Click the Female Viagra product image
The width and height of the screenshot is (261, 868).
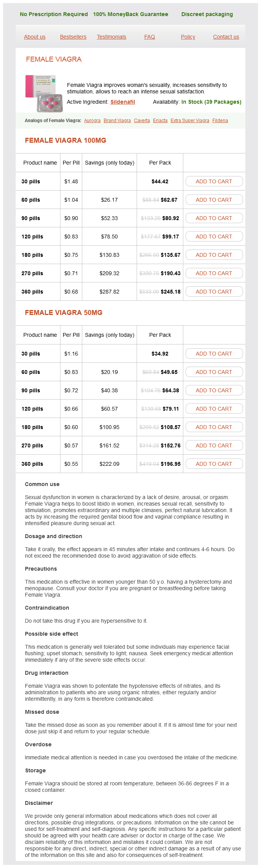click(44, 93)
